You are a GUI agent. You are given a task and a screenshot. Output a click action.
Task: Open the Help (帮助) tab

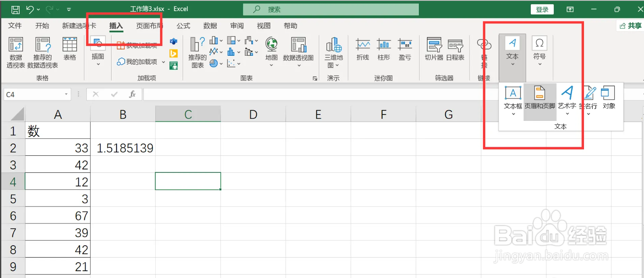pos(291,26)
